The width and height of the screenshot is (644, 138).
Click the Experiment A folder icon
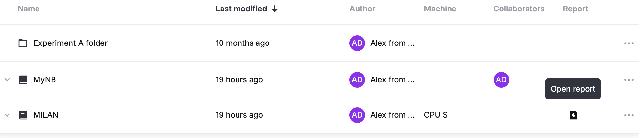coord(23,43)
